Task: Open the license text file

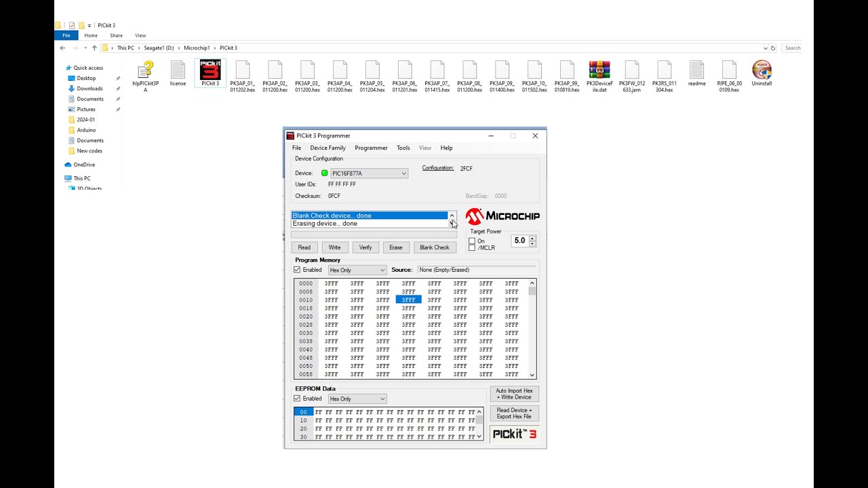Action: 178,74
